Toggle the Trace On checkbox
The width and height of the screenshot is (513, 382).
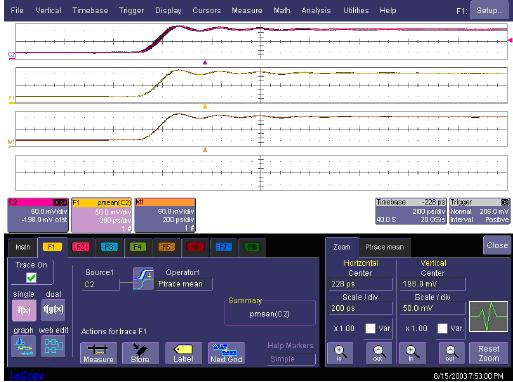tap(31, 278)
